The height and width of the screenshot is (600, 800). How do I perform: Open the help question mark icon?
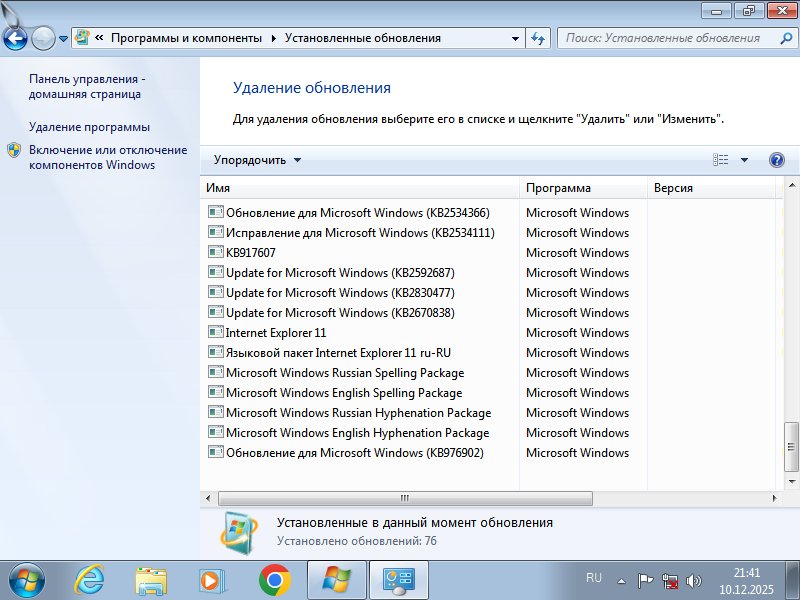pyautogui.click(x=777, y=160)
